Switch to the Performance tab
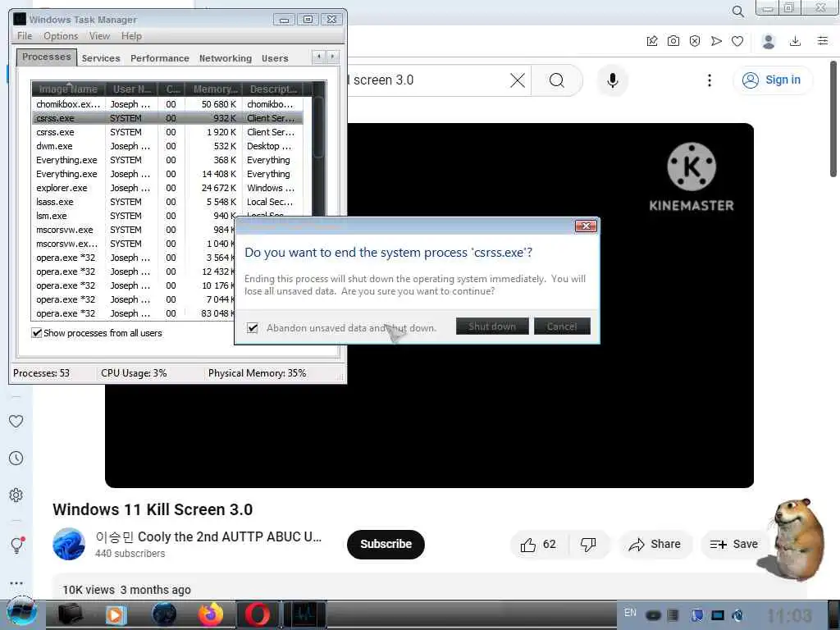This screenshot has height=630, width=840. click(x=160, y=58)
